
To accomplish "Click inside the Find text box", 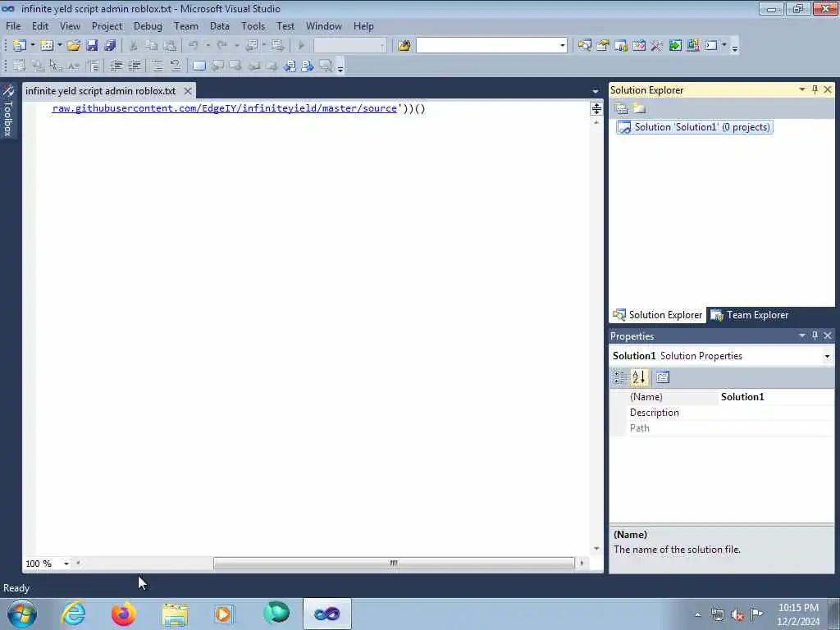I will [x=487, y=46].
